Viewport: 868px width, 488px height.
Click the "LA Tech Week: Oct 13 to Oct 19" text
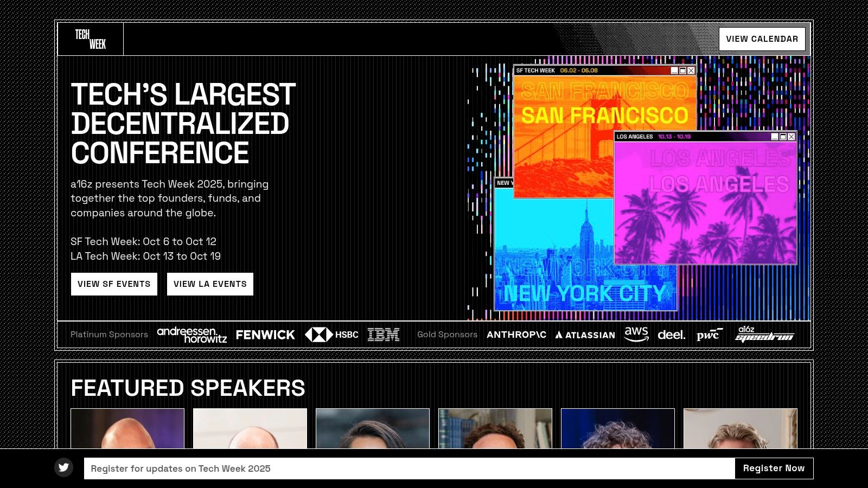pos(146,256)
